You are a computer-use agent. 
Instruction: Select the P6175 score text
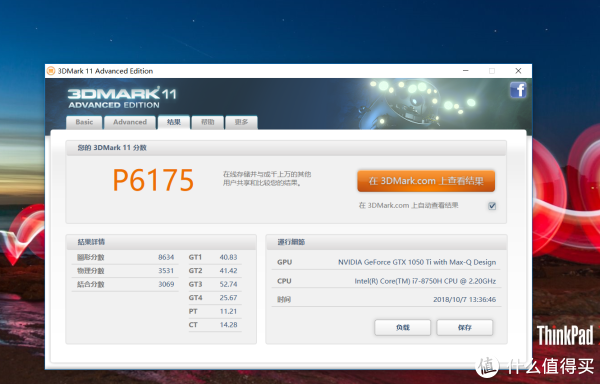point(153,180)
